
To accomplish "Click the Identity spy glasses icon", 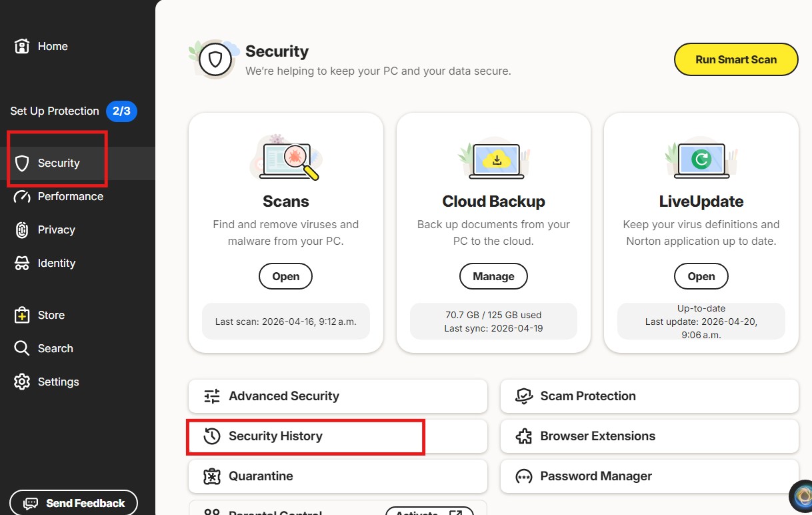I will 22,263.
